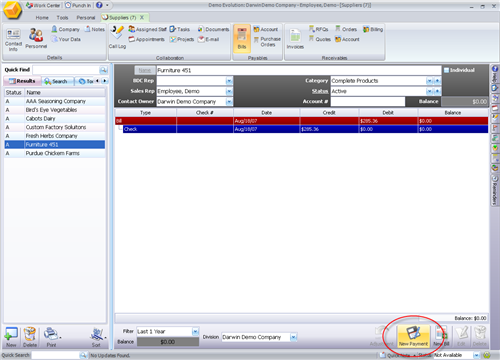Toggle the Individual checkbox
The height and width of the screenshot is (360, 500).
[x=446, y=70]
